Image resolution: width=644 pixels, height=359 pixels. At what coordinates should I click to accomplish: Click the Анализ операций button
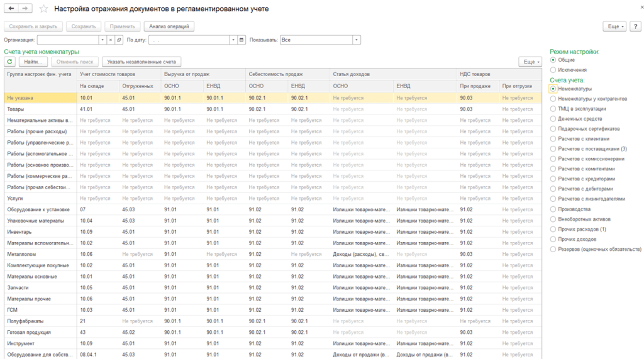pos(169,26)
